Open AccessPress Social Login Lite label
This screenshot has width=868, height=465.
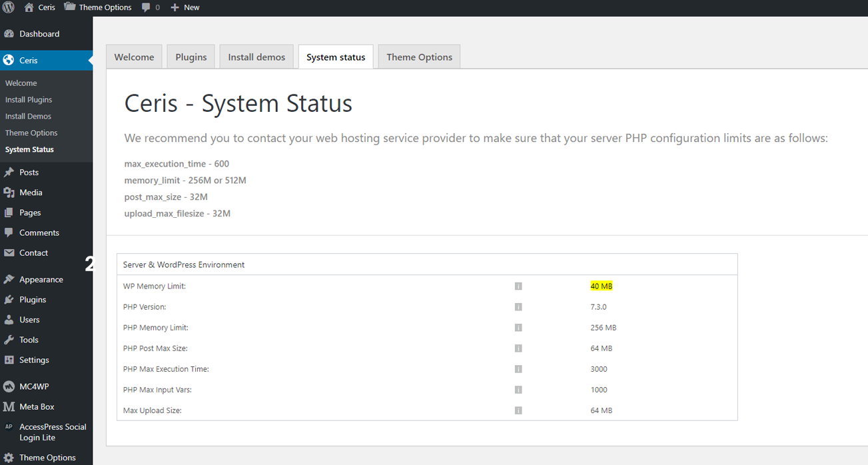pos(53,432)
